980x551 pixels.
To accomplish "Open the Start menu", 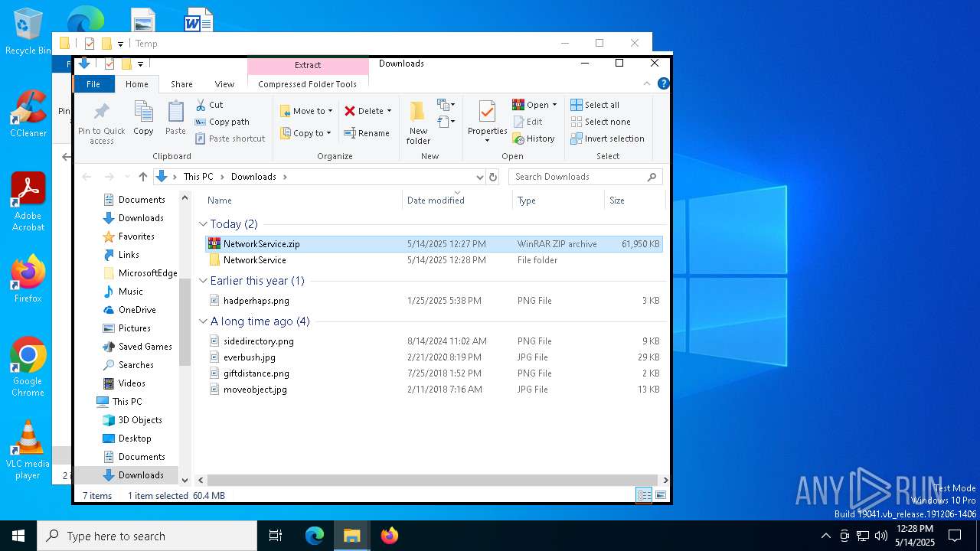I will point(18,536).
